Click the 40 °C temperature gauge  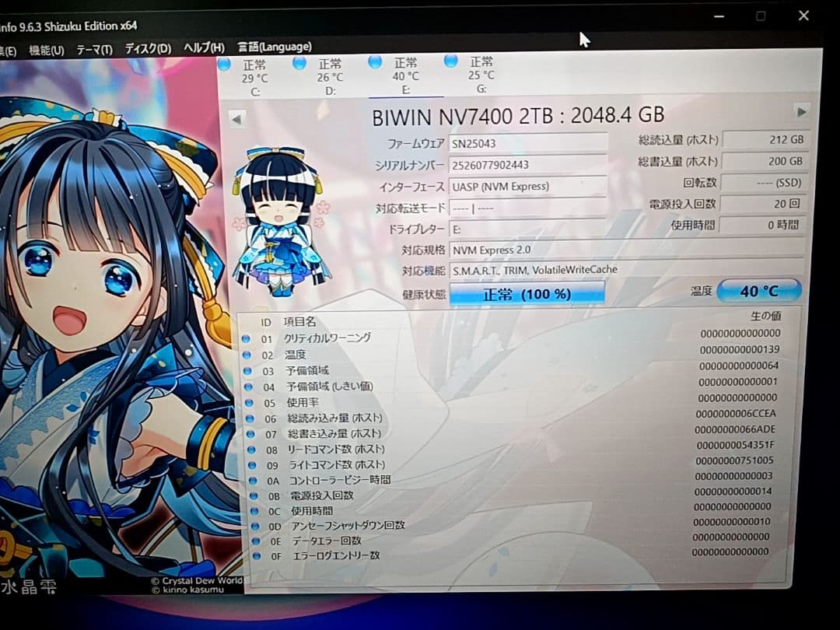point(759,290)
